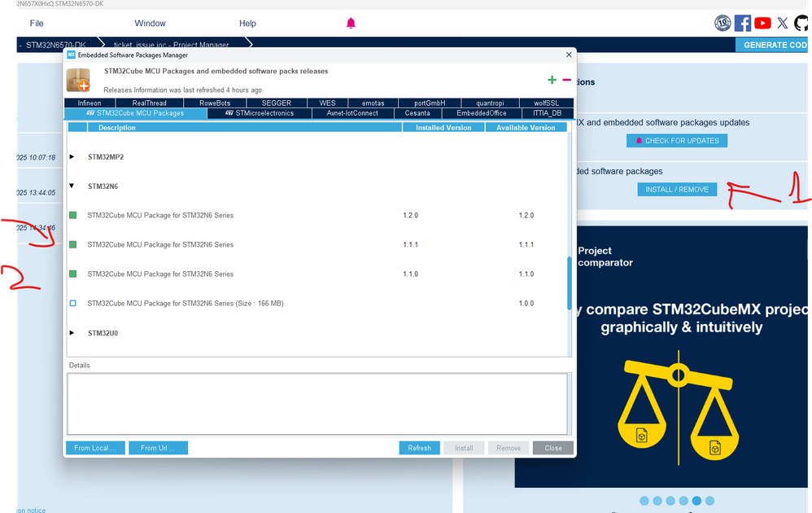Viewport: 812px width, 513px height.
Task: Click the Description column header
Action: click(x=245, y=128)
